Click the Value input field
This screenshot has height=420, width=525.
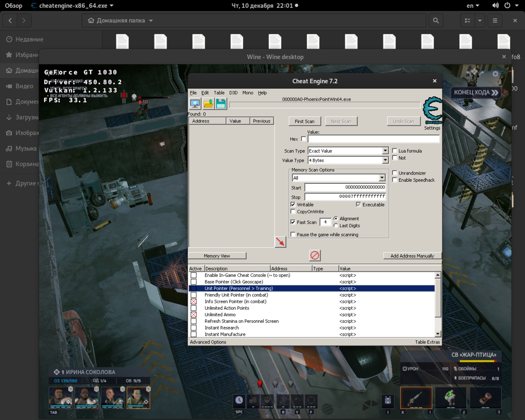(374, 139)
